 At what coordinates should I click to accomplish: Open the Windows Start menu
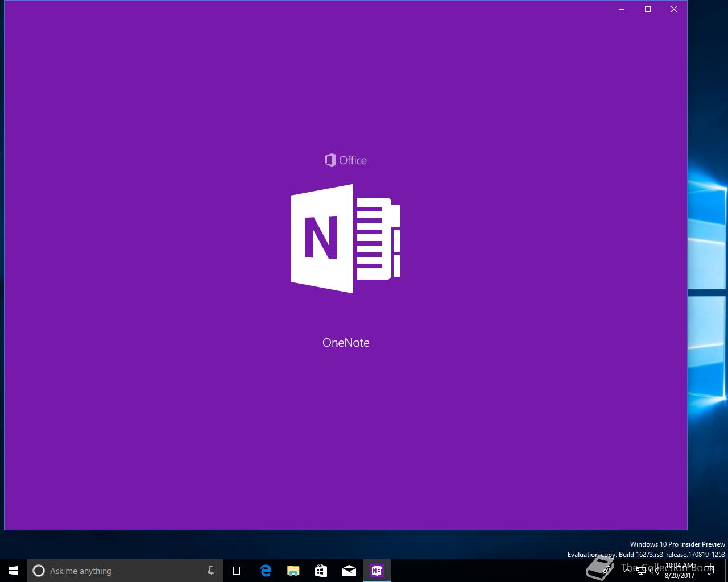coord(14,571)
